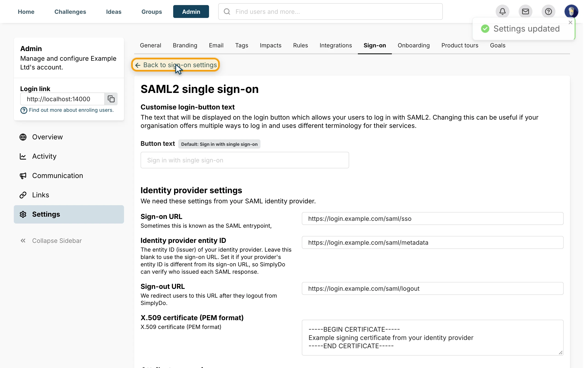This screenshot has height=368, width=588.
Task: Open the Groups section
Action: pos(152,11)
